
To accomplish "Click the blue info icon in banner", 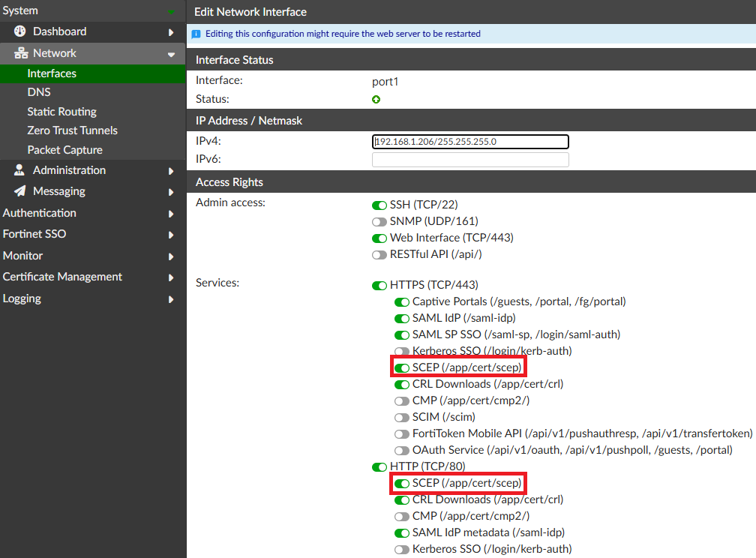I will tap(196, 34).
